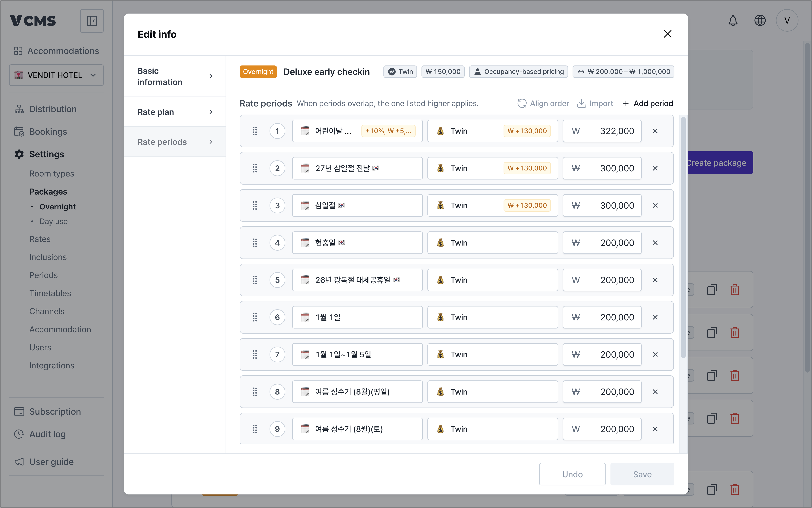Remove the 27년 삼일절 전날 period row
The width and height of the screenshot is (812, 508).
point(655,168)
